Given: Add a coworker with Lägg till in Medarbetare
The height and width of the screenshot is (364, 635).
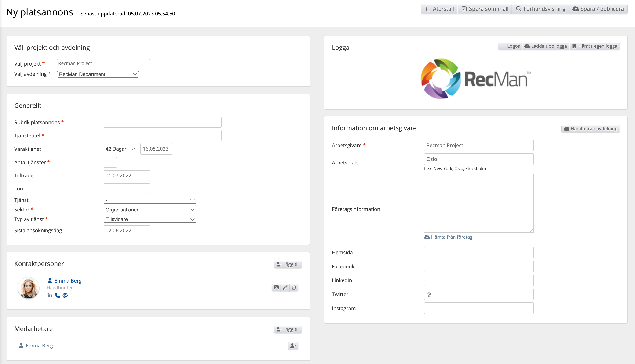Looking at the screenshot, I should coord(288,330).
